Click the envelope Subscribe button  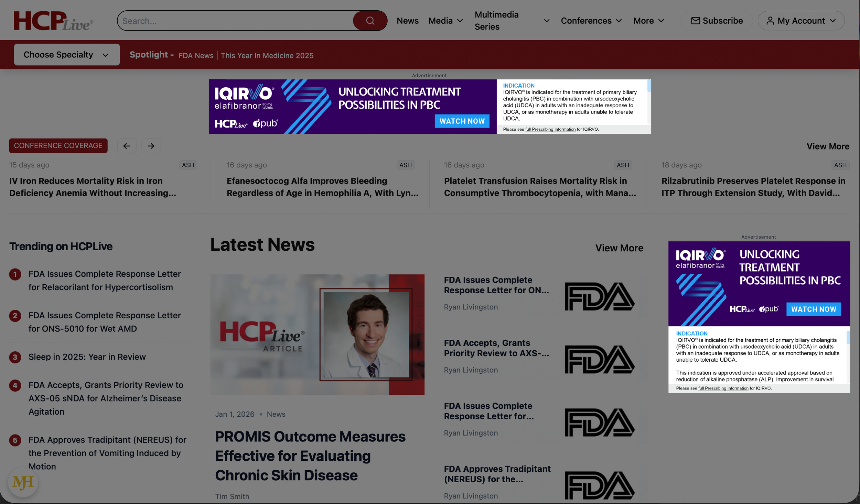(717, 21)
